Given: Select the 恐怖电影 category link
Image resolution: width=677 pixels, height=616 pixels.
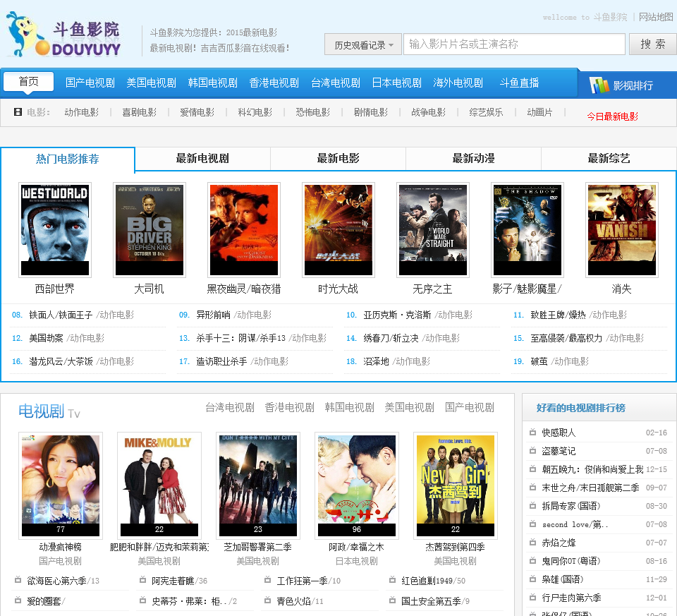Looking at the screenshot, I should click(x=313, y=112).
